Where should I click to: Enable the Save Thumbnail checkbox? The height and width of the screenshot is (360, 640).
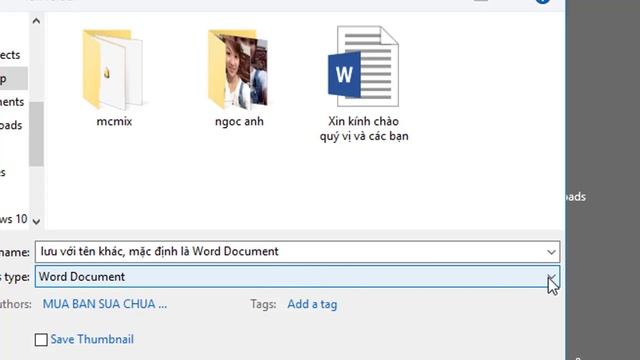[41, 340]
